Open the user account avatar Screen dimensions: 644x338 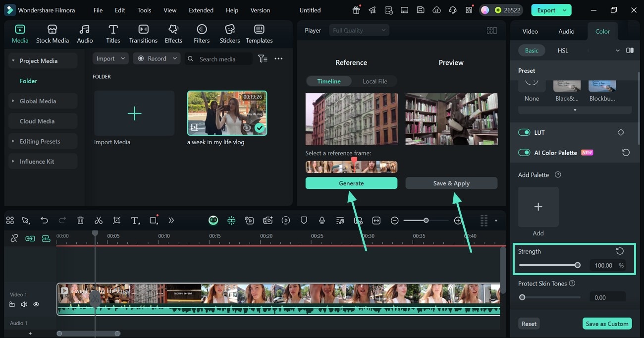pyautogui.click(x=485, y=10)
